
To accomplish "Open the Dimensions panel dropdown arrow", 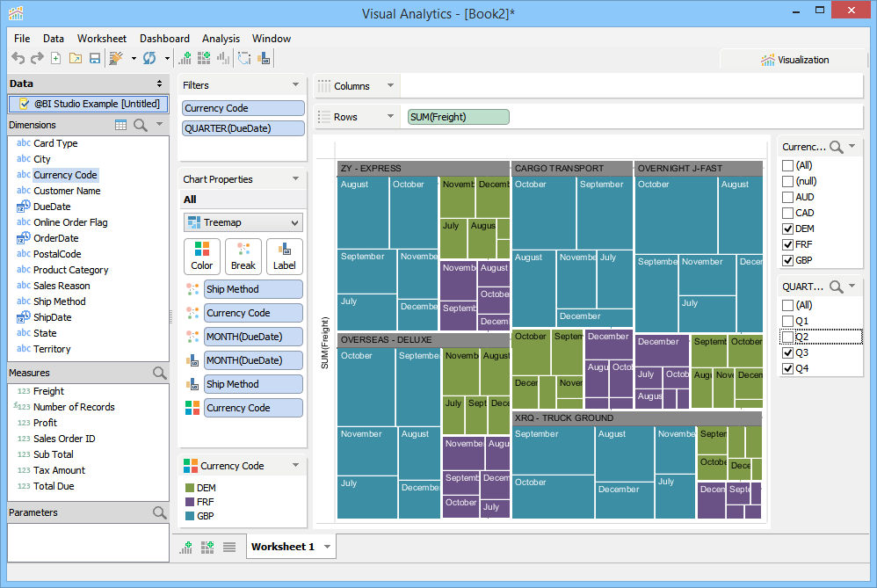I will [159, 124].
